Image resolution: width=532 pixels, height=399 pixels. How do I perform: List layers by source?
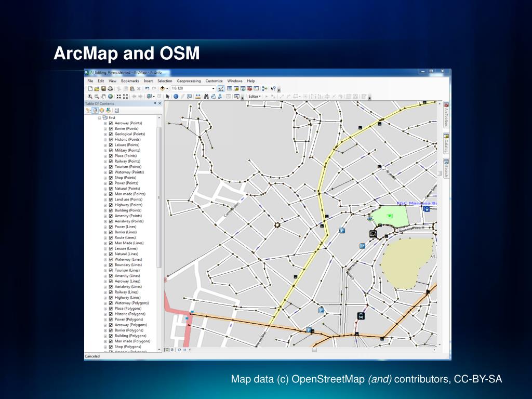[95, 110]
